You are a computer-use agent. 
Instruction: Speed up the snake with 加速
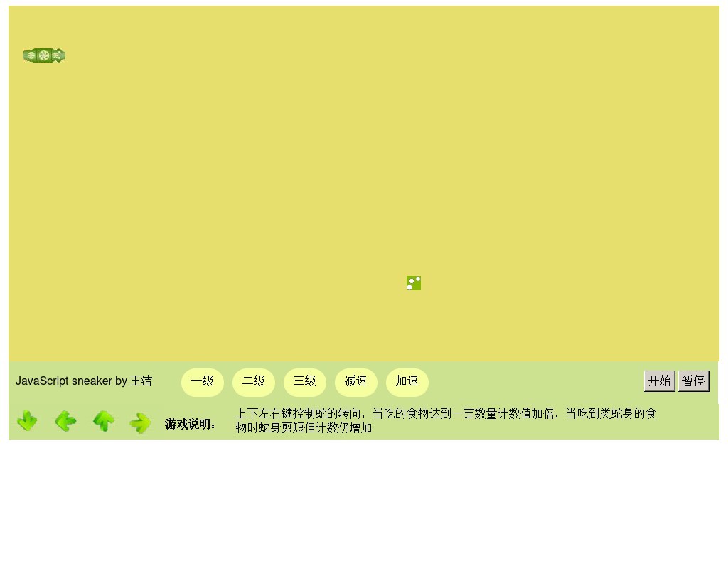click(x=407, y=382)
